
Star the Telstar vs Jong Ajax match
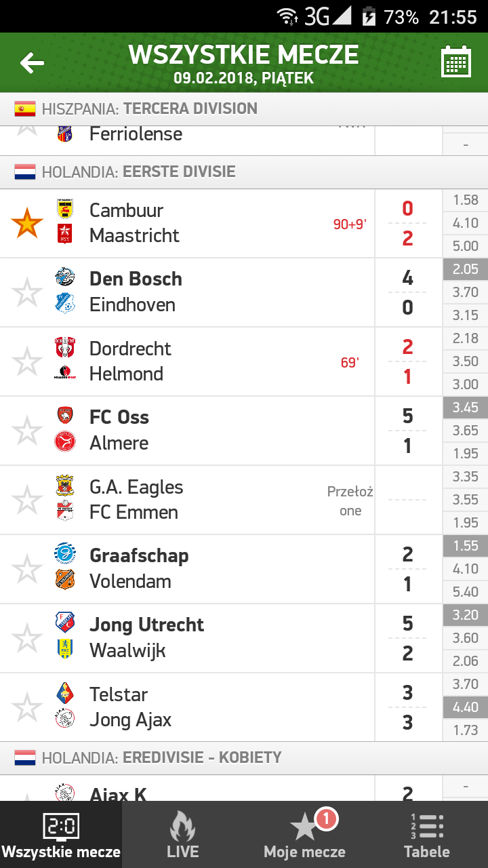coord(28,708)
